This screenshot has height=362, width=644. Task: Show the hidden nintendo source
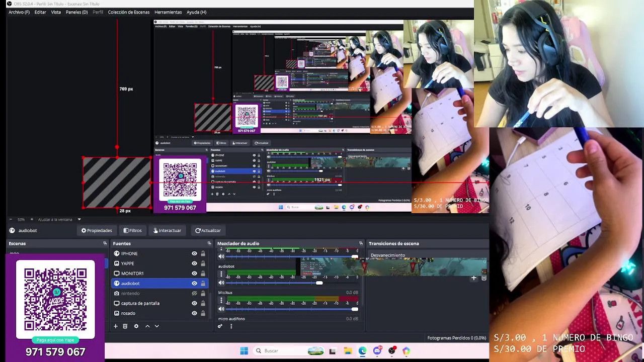coord(194,293)
